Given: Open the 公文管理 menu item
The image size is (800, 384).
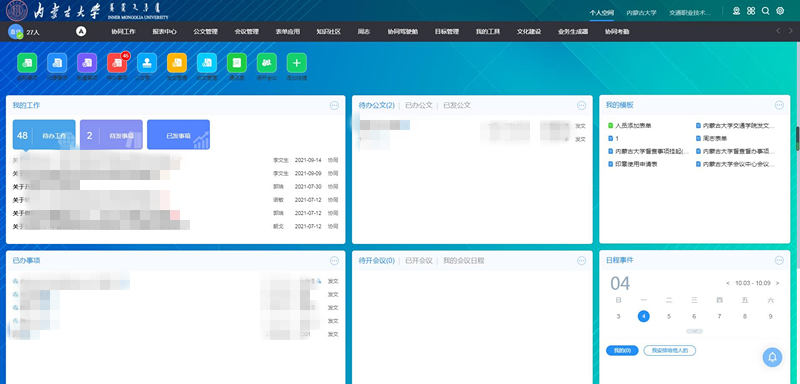Looking at the screenshot, I should click(206, 32).
